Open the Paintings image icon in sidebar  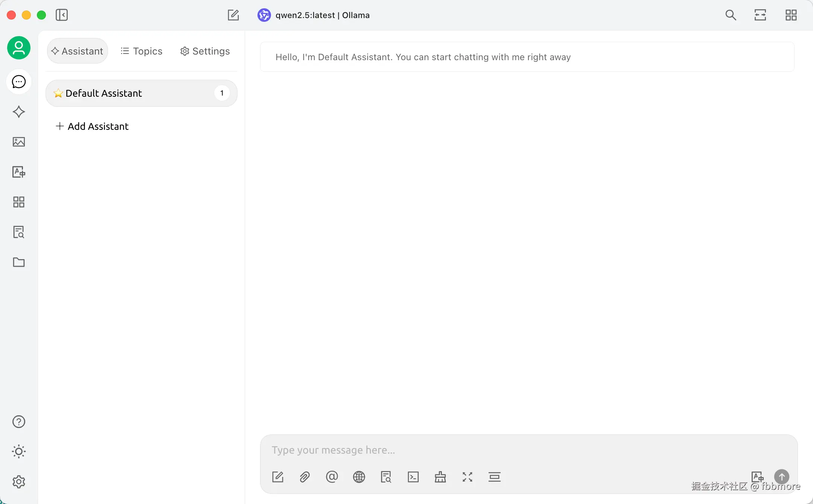(x=19, y=142)
